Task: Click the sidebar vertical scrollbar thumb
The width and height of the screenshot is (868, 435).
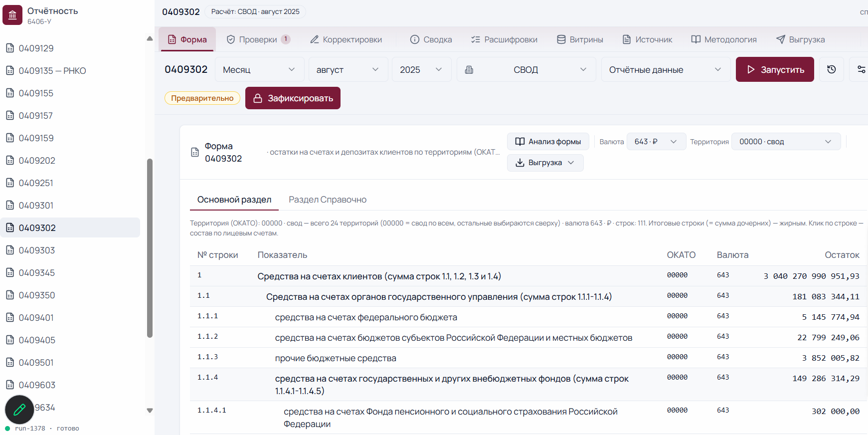Action: click(x=150, y=248)
